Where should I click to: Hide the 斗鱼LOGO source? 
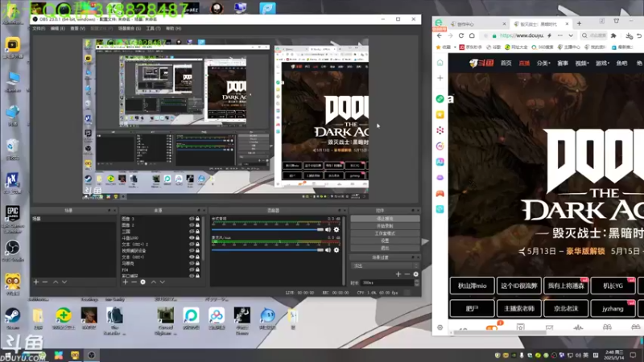(x=192, y=237)
